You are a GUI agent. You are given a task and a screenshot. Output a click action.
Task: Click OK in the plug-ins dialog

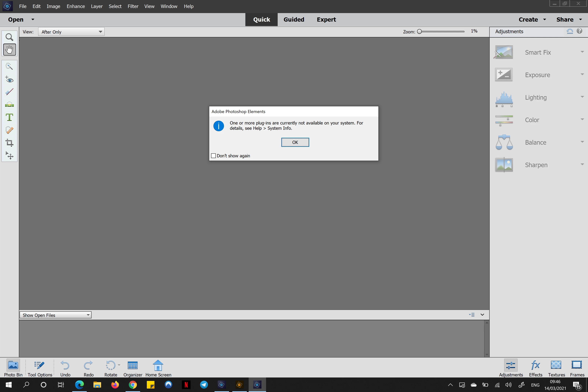(295, 142)
